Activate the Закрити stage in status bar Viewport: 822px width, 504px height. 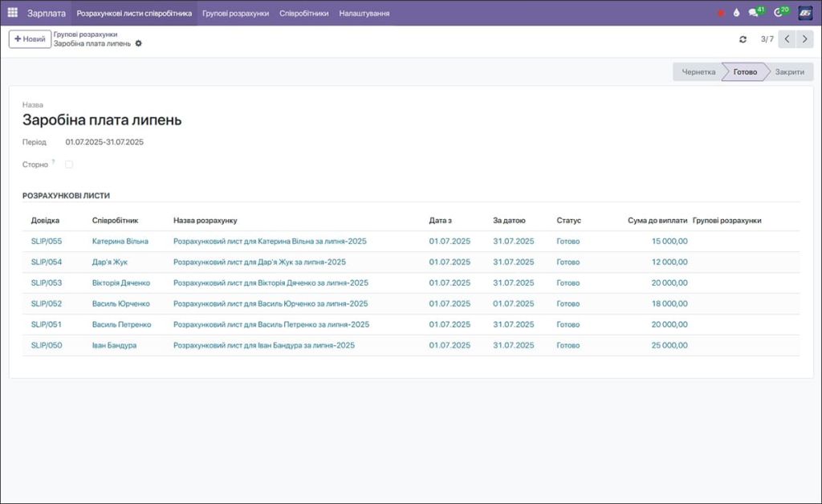pos(790,71)
